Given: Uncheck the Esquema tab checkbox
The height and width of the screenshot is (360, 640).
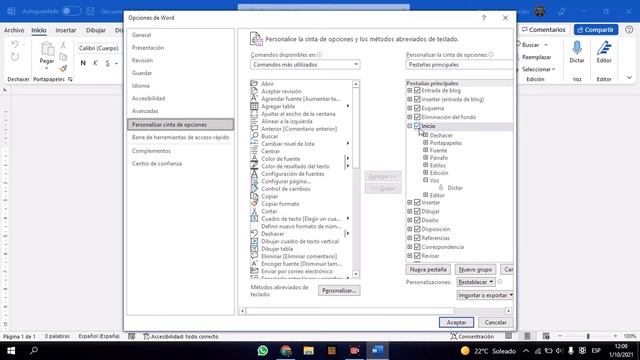Looking at the screenshot, I should pyautogui.click(x=417, y=108).
